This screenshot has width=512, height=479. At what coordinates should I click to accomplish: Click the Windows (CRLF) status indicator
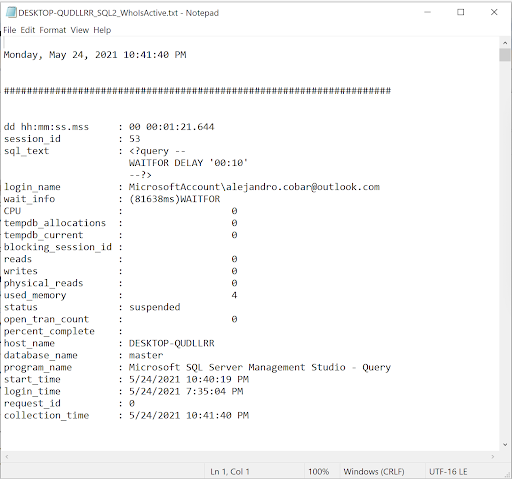click(x=374, y=472)
